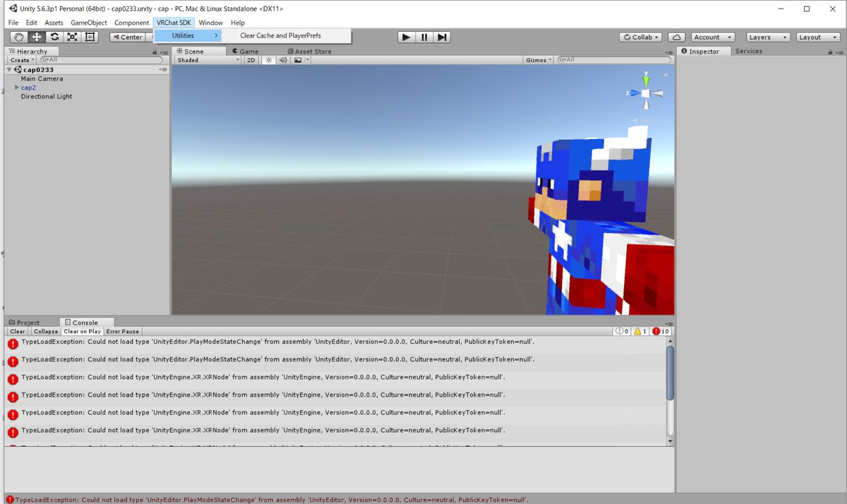Image resolution: width=847 pixels, height=504 pixels.
Task: Clear the Console messages
Action: 18,331
